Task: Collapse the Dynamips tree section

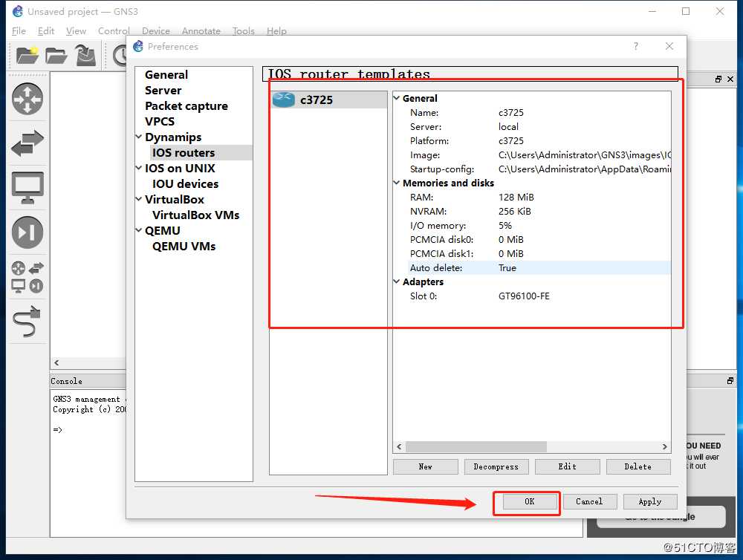Action: click(139, 137)
